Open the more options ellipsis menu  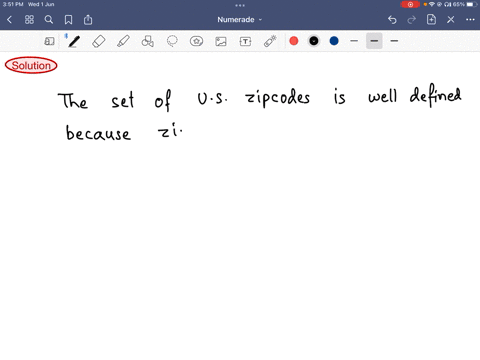[470, 20]
